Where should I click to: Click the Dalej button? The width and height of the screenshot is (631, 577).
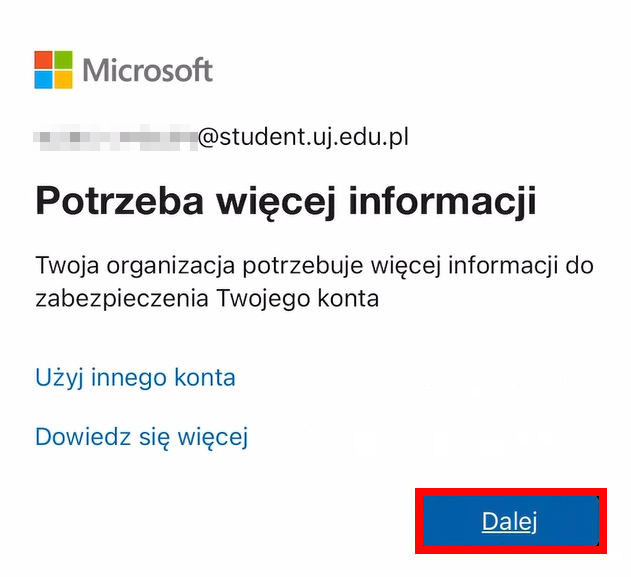pos(510,521)
